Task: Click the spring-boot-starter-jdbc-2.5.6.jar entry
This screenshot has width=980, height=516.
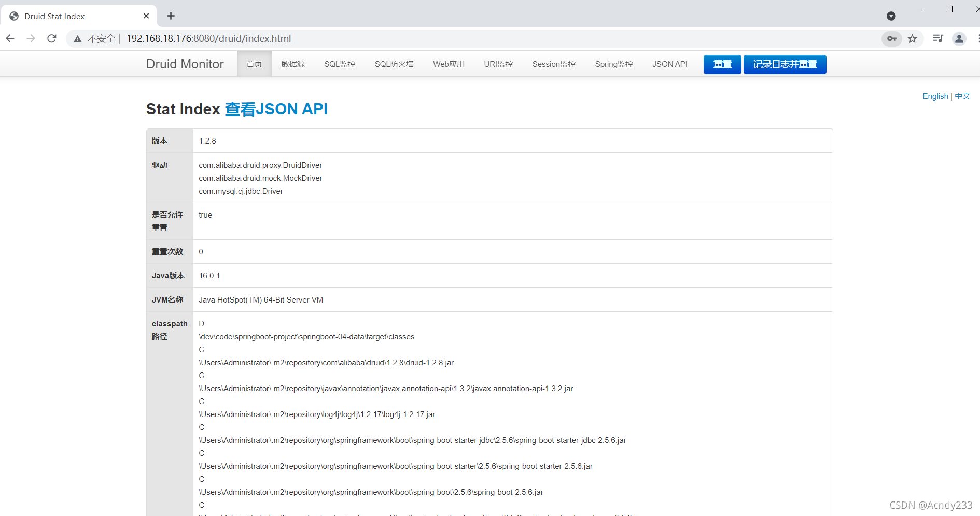Action: pyautogui.click(x=412, y=440)
